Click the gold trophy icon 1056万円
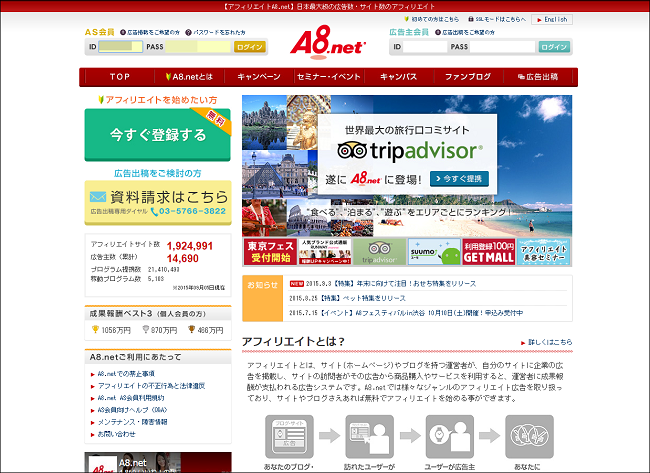The height and width of the screenshot is (473, 650). click(95, 329)
